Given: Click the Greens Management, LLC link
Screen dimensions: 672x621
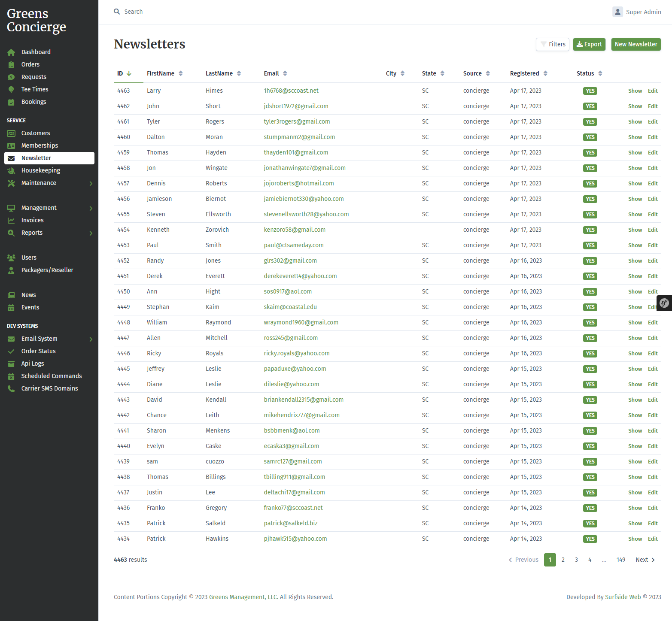Looking at the screenshot, I should pos(243,597).
